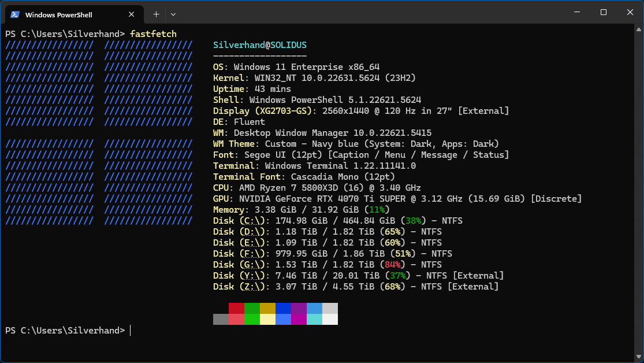Click the dark green color block
This screenshot has height=363, width=644.
[252, 308]
